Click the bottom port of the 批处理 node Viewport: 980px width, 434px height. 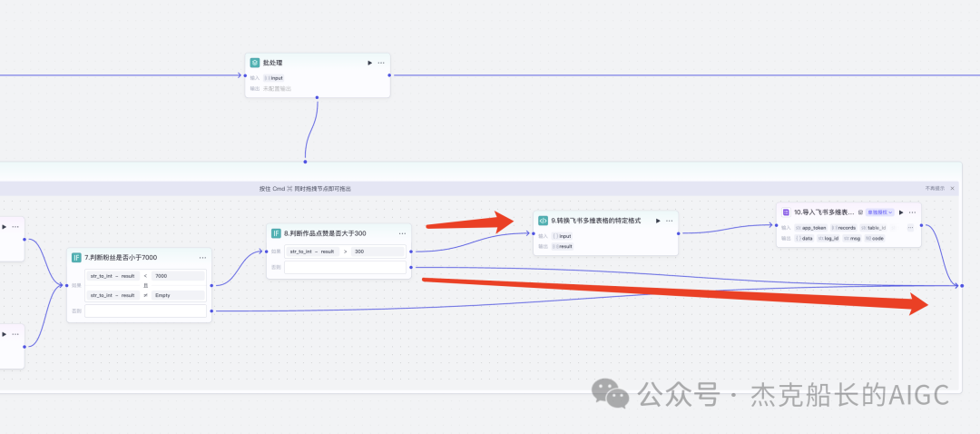(x=317, y=97)
